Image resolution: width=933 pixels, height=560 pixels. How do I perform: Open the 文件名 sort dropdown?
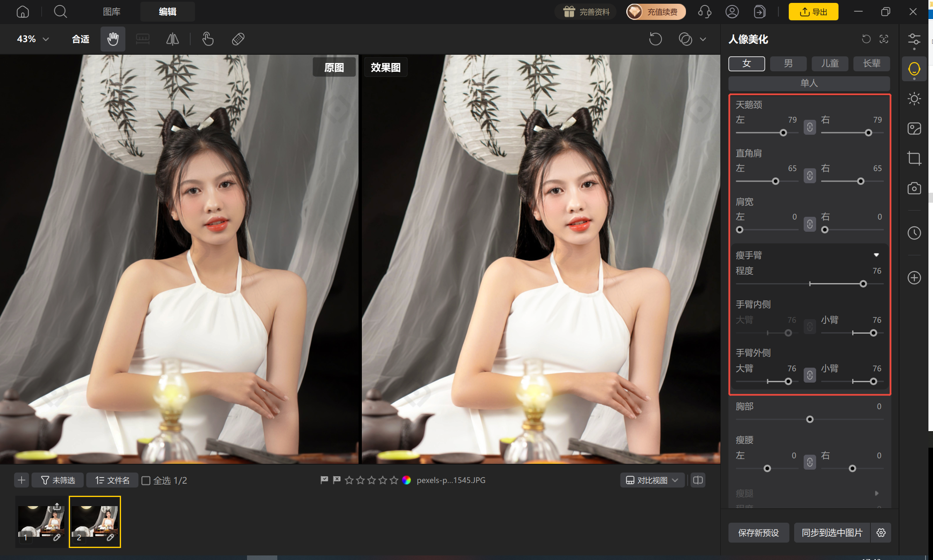click(x=112, y=480)
